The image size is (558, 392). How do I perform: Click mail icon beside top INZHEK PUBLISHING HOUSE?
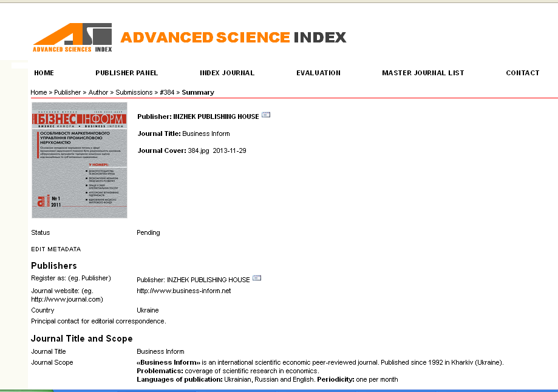(266, 115)
